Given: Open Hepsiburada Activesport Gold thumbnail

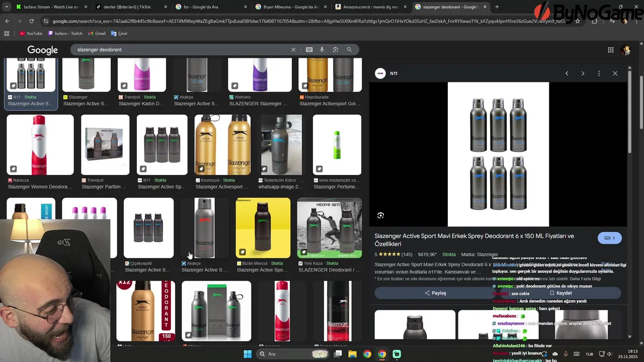Looking at the screenshot, I should pos(330,74).
